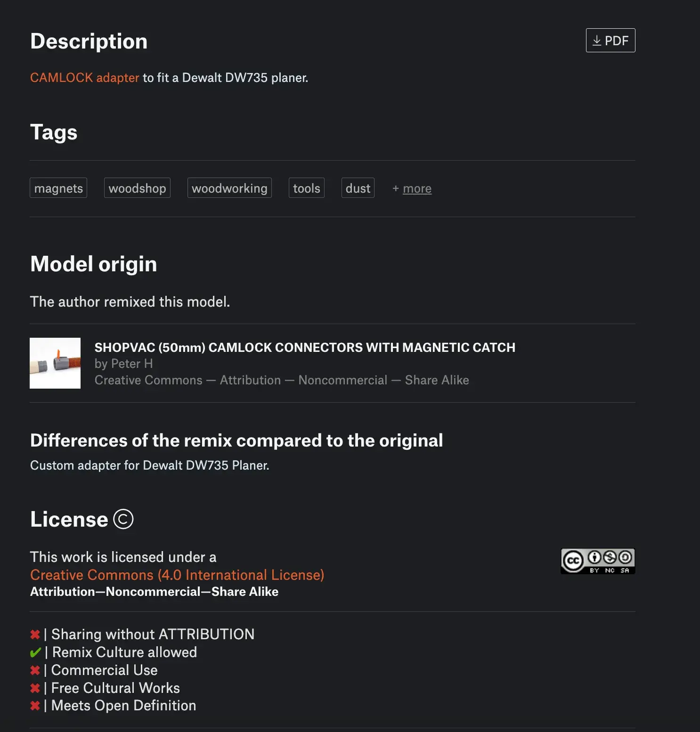Click red X beside Sharing without ATTRIBUTION
The height and width of the screenshot is (732, 700).
pyautogui.click(x=35, y=634)
